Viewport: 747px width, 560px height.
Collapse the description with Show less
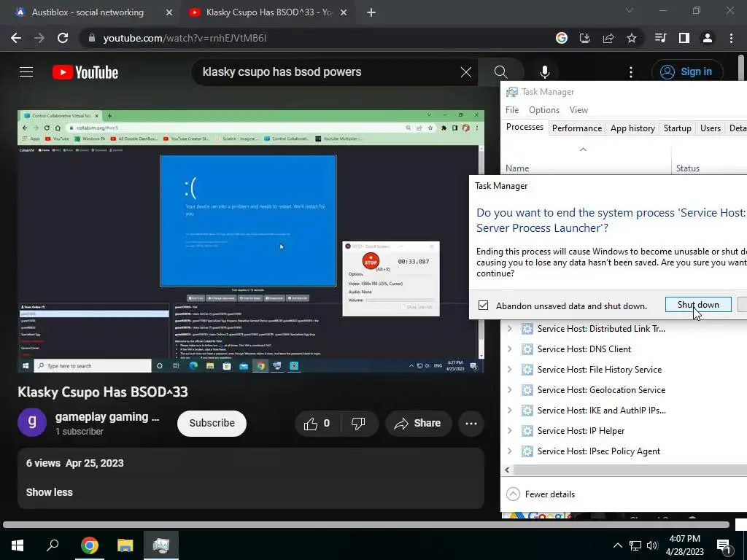49,492
